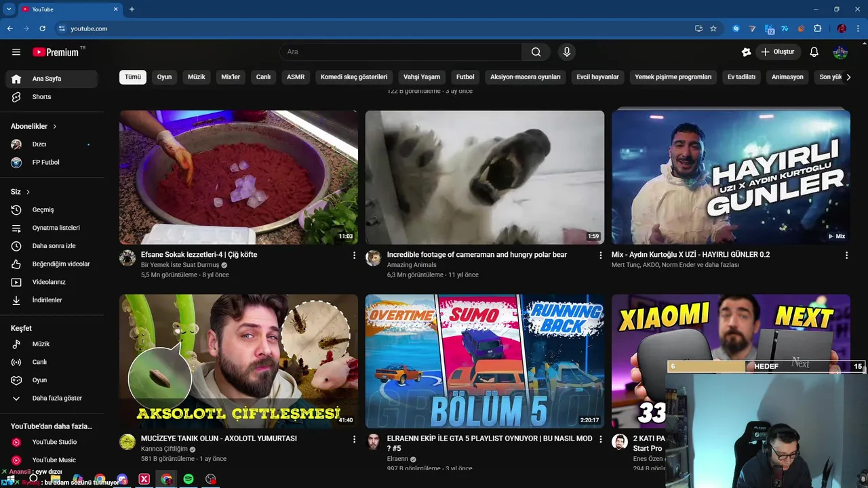Open the Chrome tab search dropdown
Image resolution: width=868 pixels, height=488 pixels.
coord(9,9)
